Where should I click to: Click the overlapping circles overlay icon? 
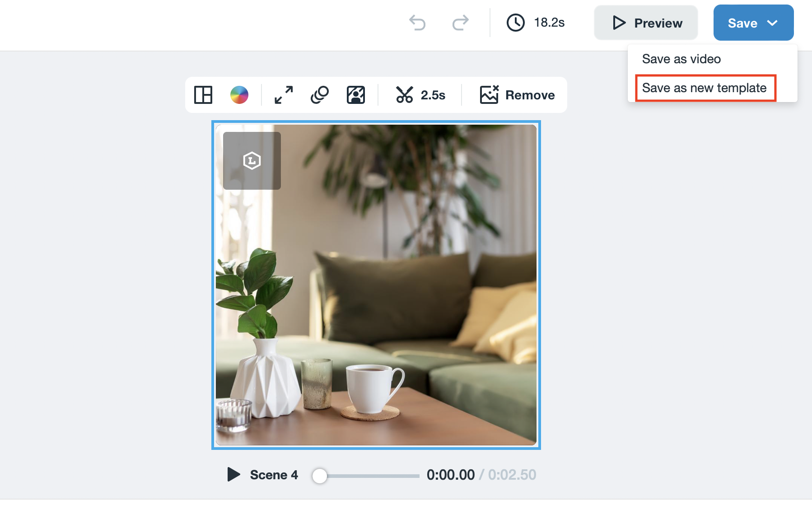[320, 95]
